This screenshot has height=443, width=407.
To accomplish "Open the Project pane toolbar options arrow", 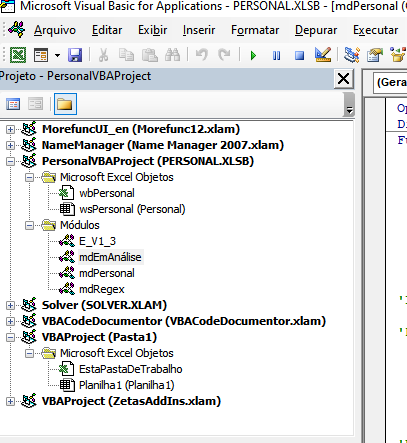I will pyautogui.click(x=349, y=110).
